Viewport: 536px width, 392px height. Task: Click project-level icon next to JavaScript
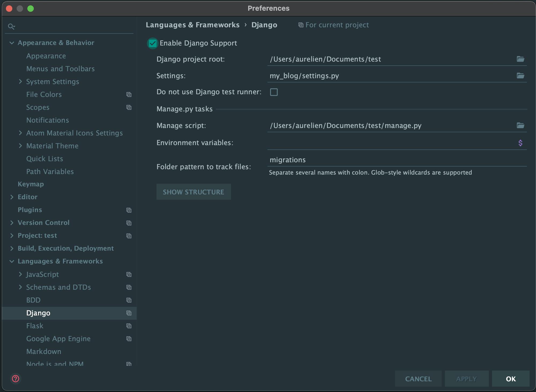click(129, 274)
